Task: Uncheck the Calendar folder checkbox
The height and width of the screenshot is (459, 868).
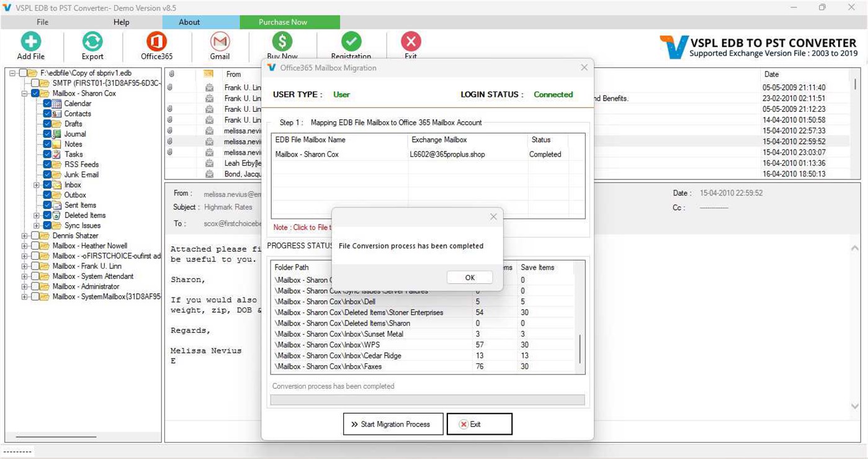Action: tap(48, 104)
